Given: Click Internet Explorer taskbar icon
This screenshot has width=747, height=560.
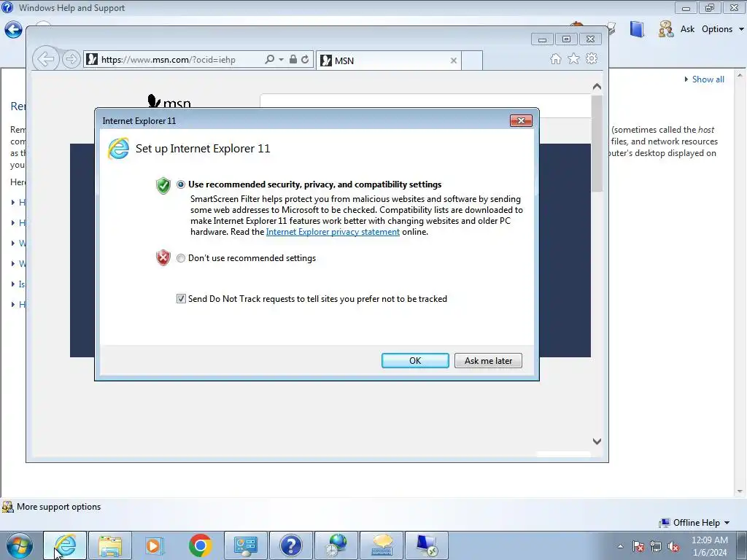Looking at the screenshot, I should (65, 545).
